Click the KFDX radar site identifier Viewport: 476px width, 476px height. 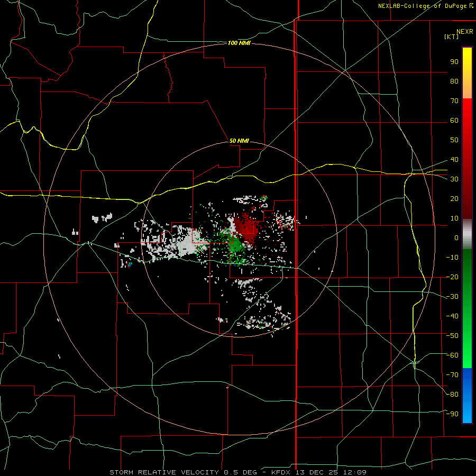click(x=280, y=472)
